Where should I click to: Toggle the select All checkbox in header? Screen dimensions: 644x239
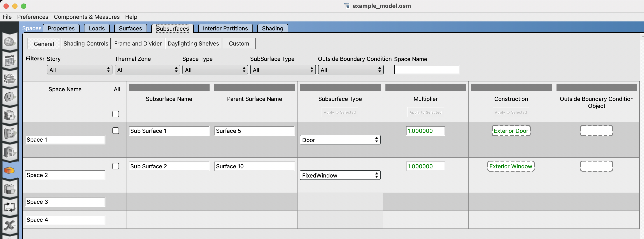tap(115, 114)
